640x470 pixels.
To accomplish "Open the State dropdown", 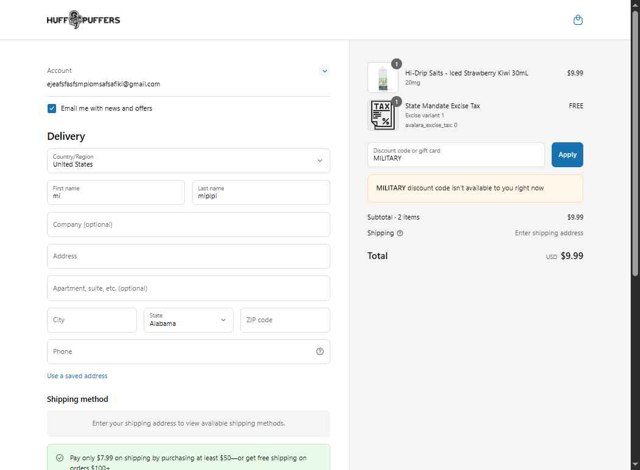I will (189, 320).
